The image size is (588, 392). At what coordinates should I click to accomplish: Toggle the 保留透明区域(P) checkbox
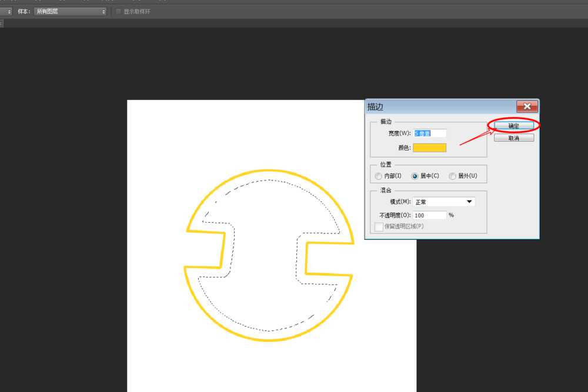click(379, 227)
